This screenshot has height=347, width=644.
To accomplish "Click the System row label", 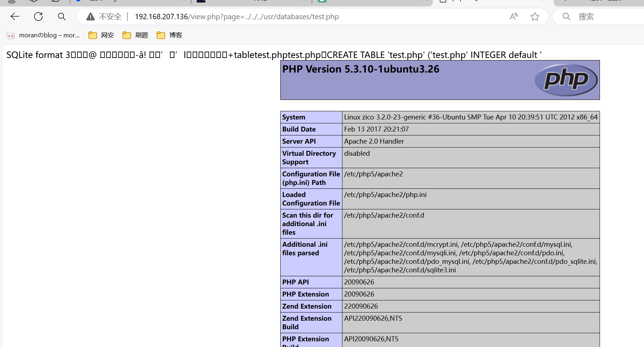I will [294, 117].
